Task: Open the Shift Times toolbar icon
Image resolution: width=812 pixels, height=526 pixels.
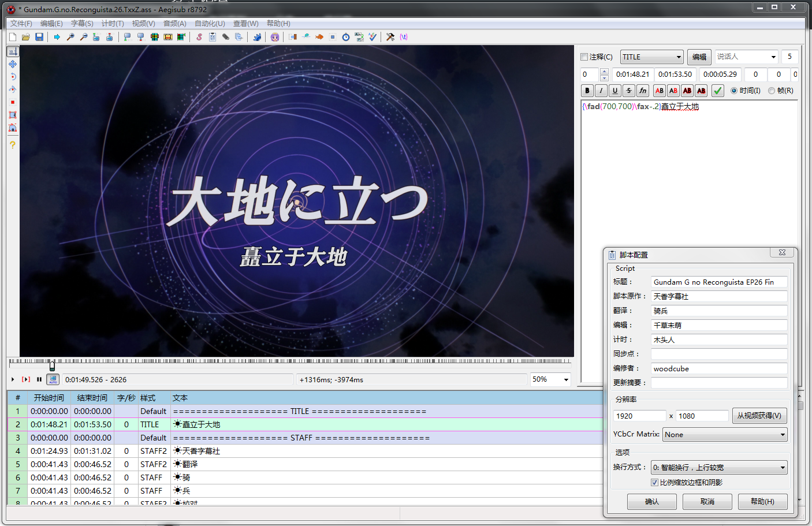Action: pyautogui.click(x=293, y=37)
